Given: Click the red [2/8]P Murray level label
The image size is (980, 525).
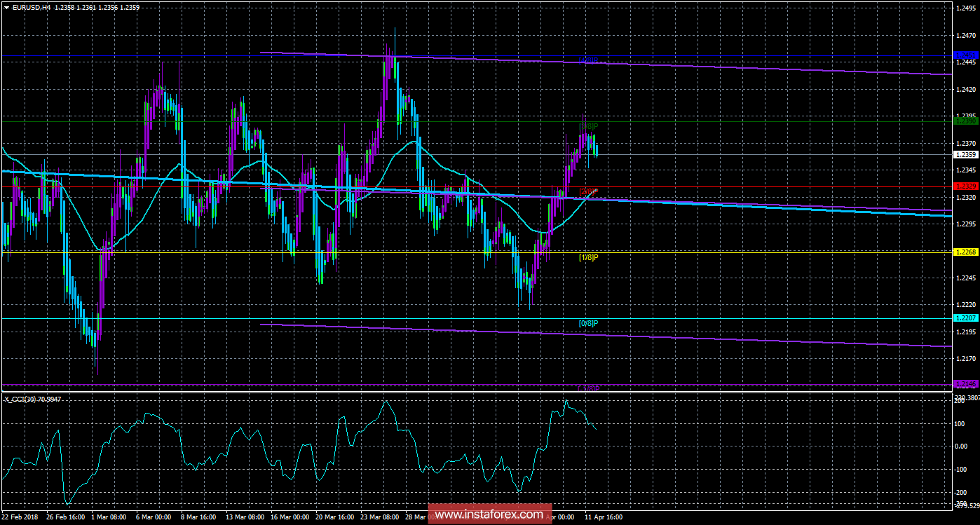Looking at the screenshot, I should coord(588,191).
